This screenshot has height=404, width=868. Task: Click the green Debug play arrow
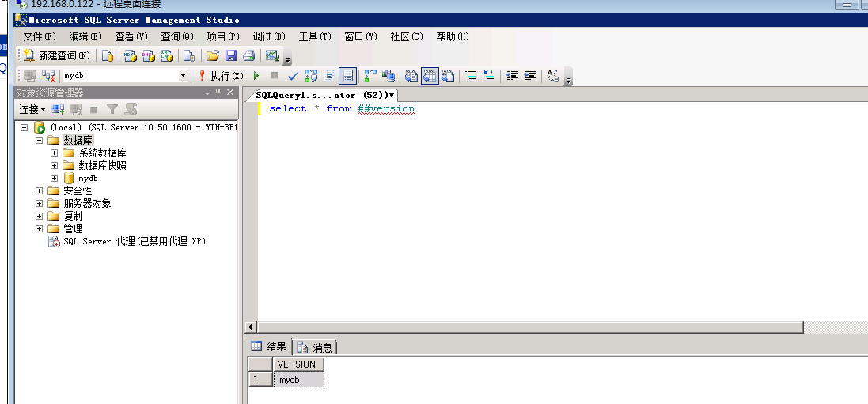(x=256, y=76)
